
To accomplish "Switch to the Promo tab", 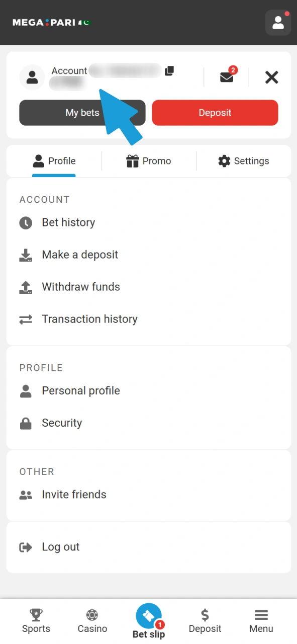I will click(x=149, y=161).
